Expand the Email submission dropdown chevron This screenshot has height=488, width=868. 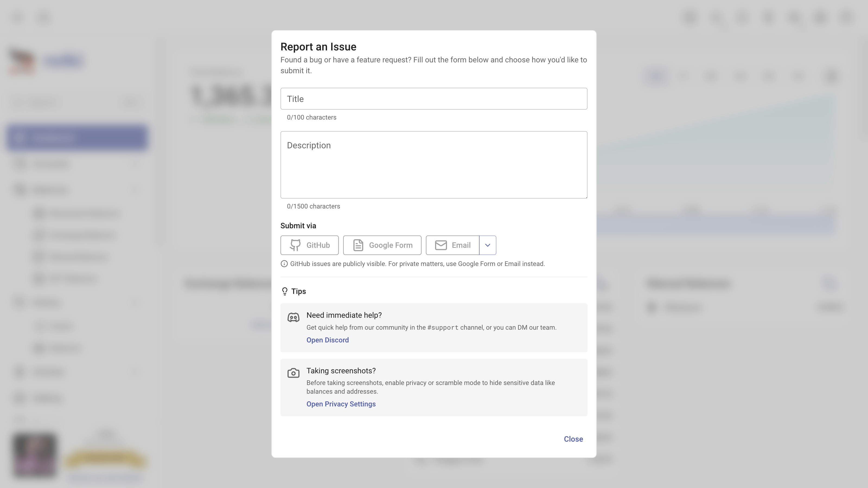pyautogui.click(x=488, y=245)
